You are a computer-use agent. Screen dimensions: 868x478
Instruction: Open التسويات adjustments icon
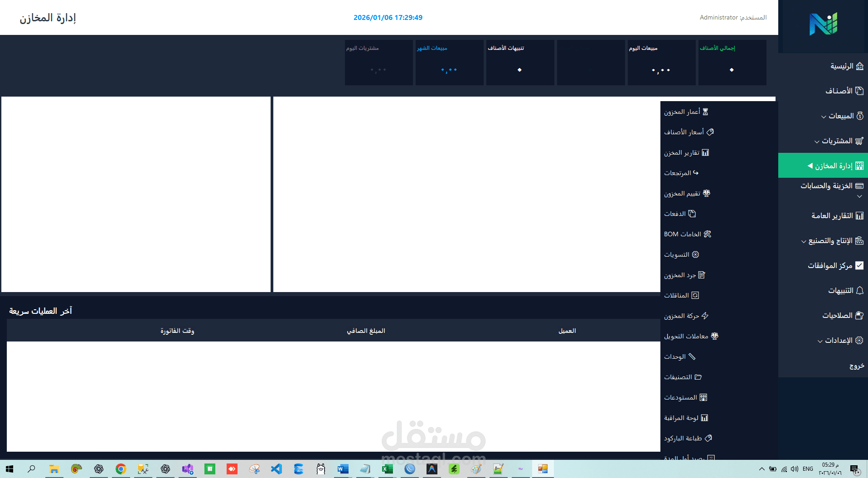695,254
